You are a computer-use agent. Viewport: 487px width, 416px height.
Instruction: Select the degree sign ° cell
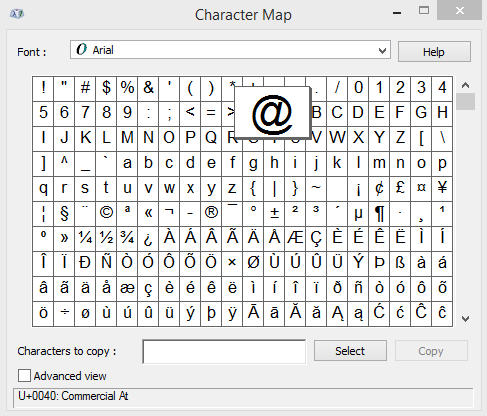[x=253, y=213]
